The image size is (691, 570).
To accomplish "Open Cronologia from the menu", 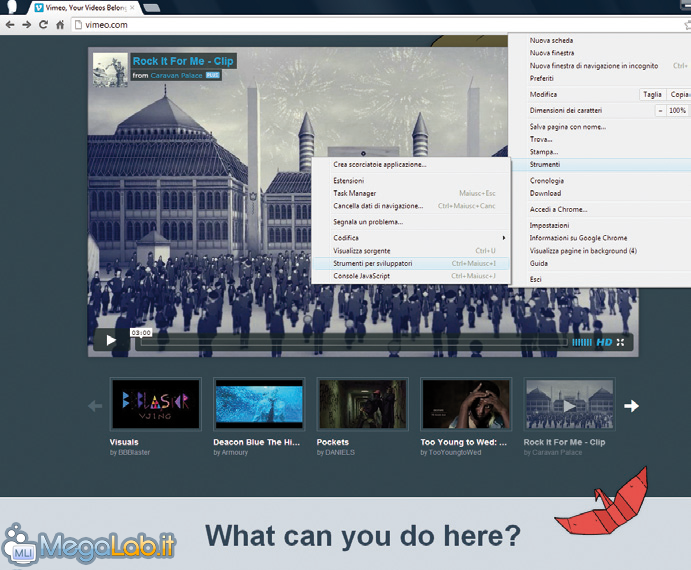I will (546, 181).
